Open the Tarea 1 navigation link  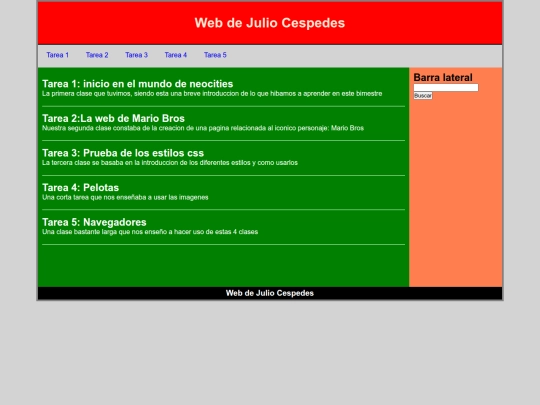coord(58,55)
